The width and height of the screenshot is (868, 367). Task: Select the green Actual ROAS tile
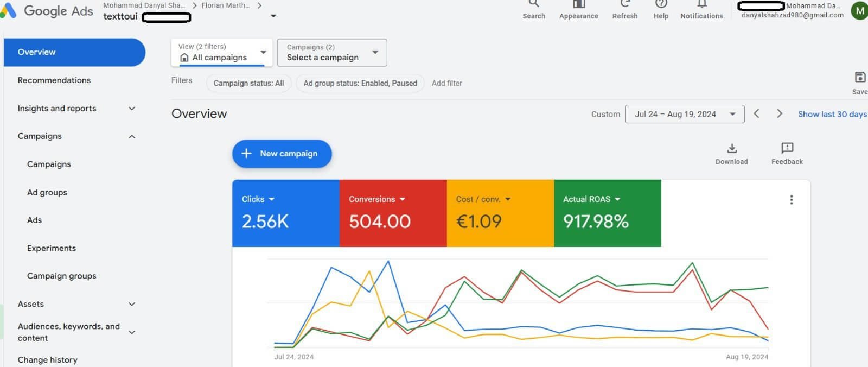click(x=608, y=213)
